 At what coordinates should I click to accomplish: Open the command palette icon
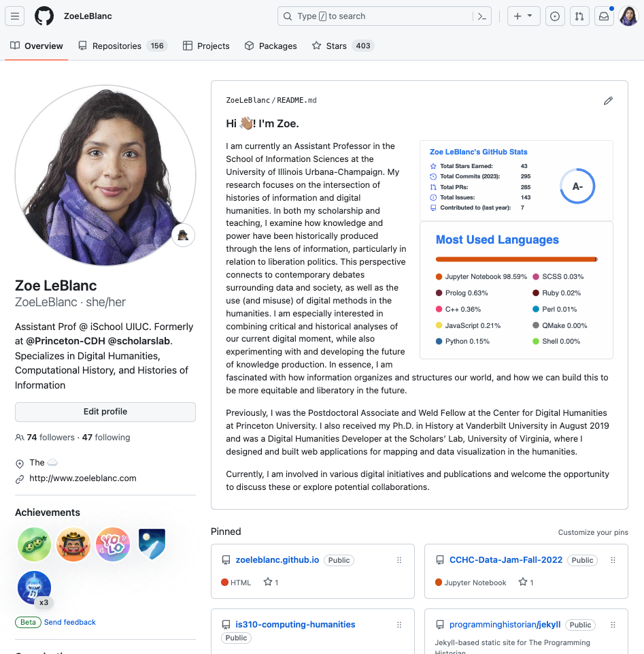tap(481, 16)
